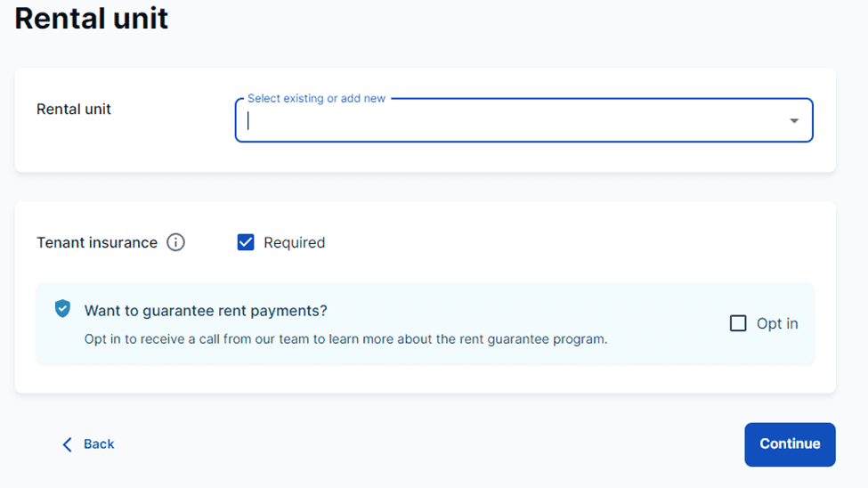This screenshot has width=868, height=488.
Task: Click the Rental unit field label
Action: coord(74,110)
